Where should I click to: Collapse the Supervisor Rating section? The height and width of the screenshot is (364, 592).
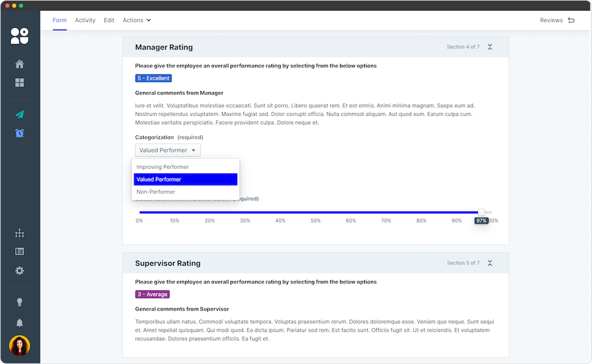490,263
